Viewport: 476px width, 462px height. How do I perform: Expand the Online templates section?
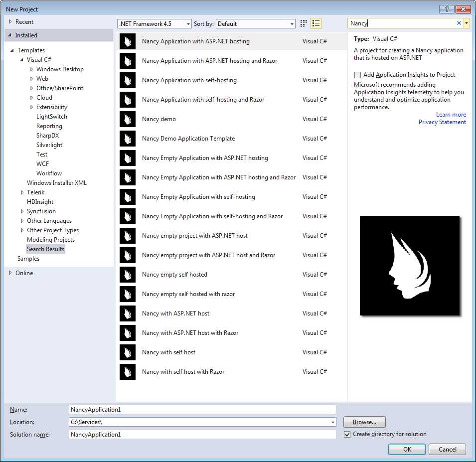(9, 273)
